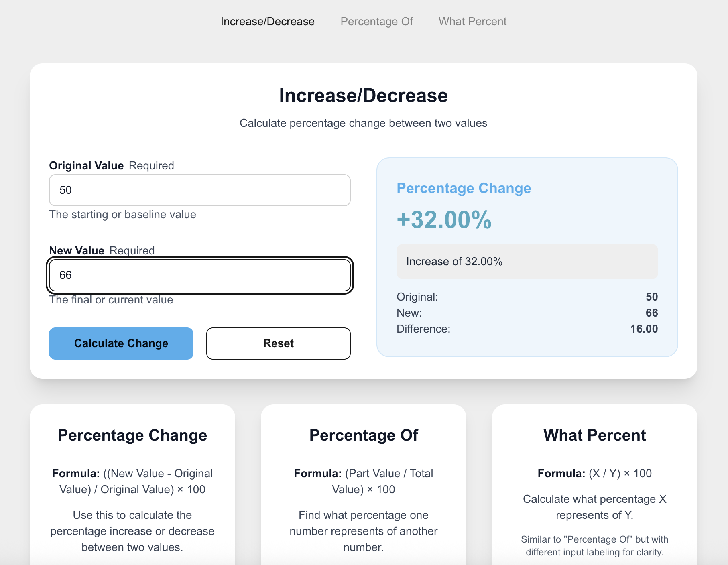
Task: Click the Percentage Of formula card
Action: coord(363,482)
